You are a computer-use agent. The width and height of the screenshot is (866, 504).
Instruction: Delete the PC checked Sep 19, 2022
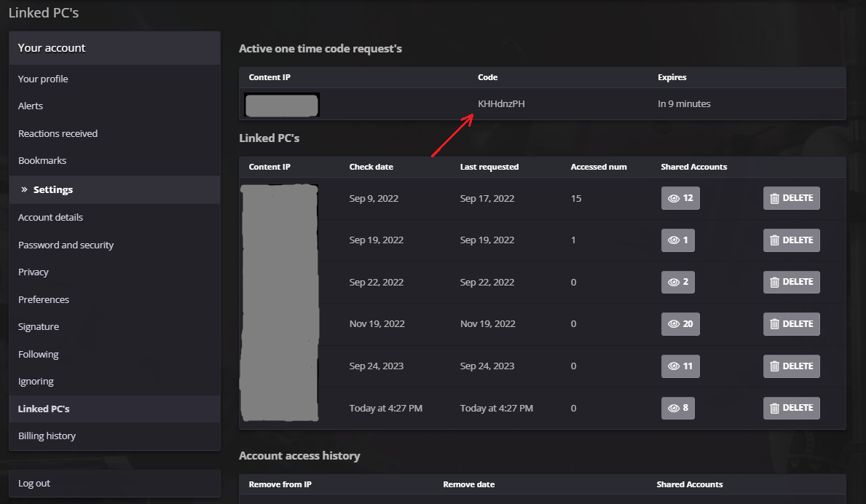[792, 240]
